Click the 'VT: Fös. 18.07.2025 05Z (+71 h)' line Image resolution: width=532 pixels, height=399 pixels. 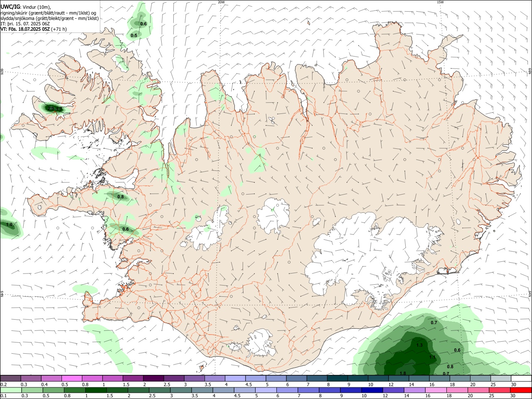tap(34, 29)
